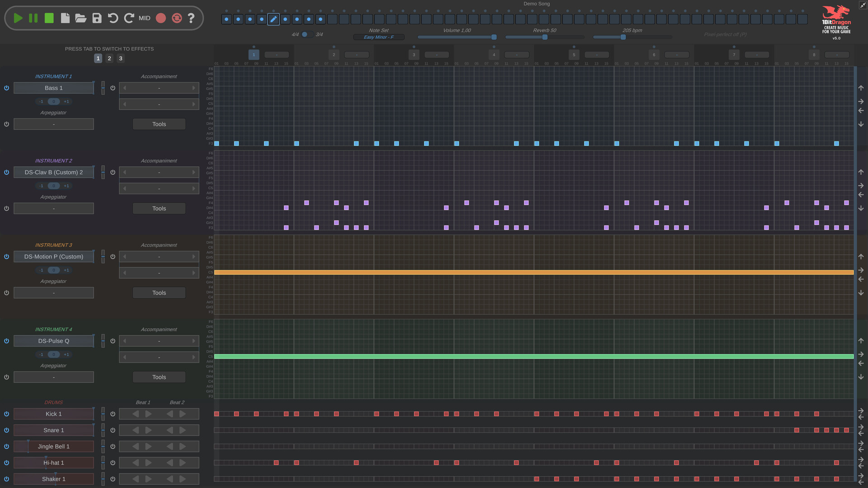Toggle Instrument 1 accompaniment power
868x488 pixels.
coord(113,88)
